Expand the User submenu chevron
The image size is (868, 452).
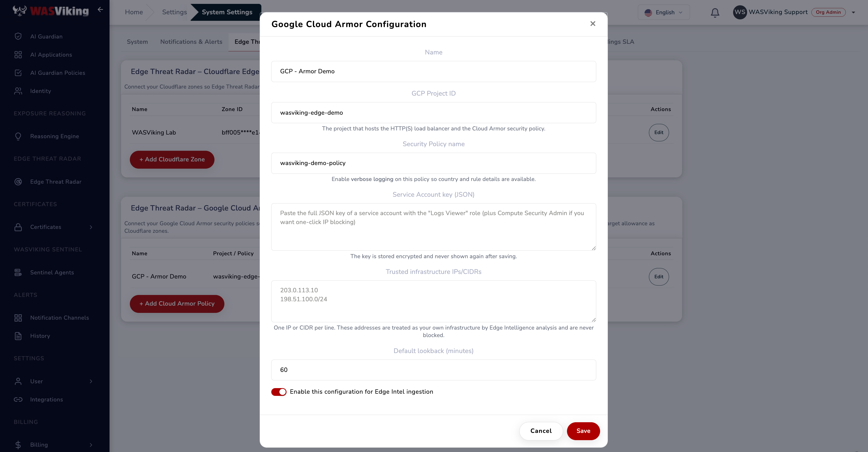point(91,381)
